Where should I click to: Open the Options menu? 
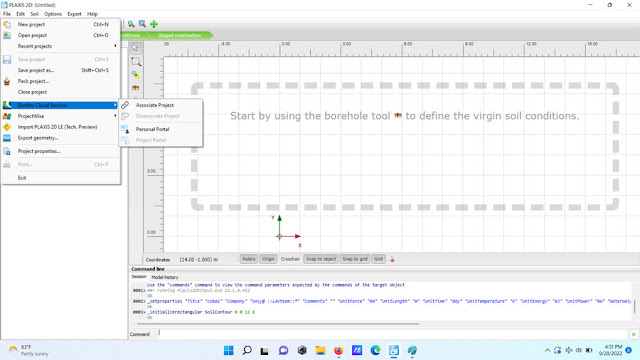tap(53, 14)
